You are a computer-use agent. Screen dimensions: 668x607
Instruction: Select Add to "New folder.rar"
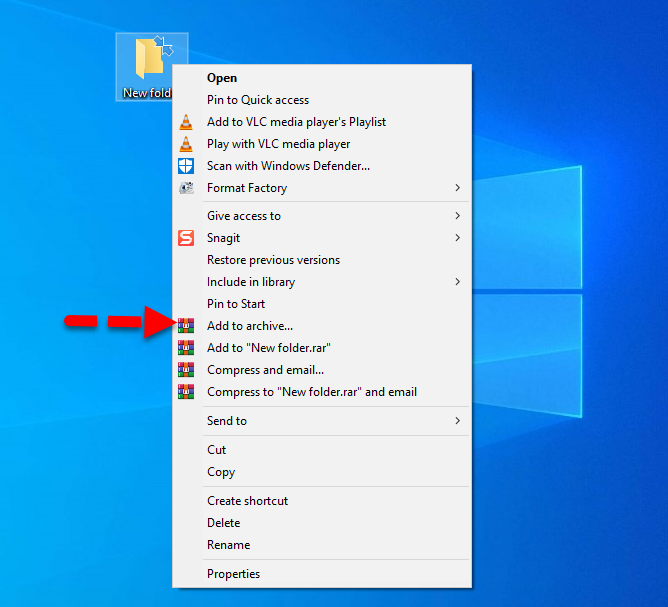(268, 348)
